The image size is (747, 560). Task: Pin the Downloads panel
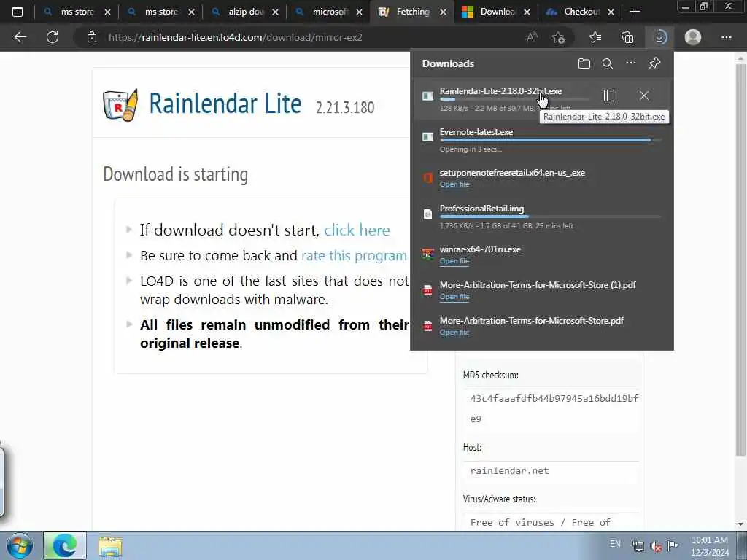(x=654, y=63)
